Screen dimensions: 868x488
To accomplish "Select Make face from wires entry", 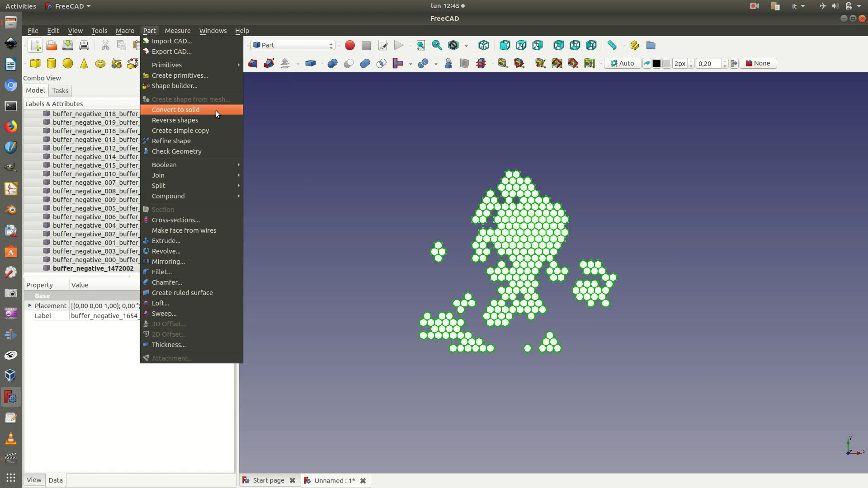I will tap(192, 230).
